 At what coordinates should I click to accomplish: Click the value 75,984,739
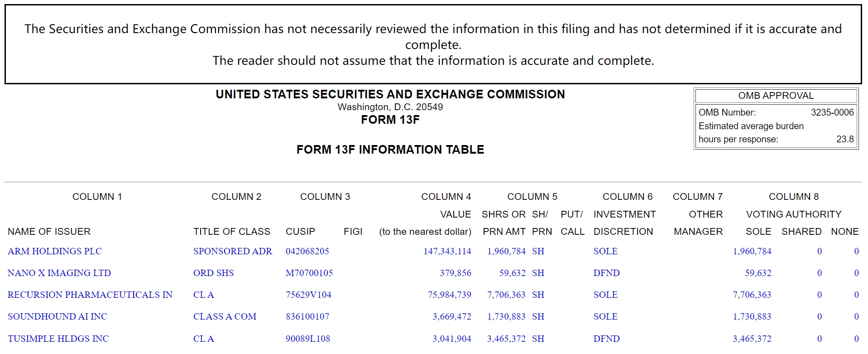tap(450, 295)
